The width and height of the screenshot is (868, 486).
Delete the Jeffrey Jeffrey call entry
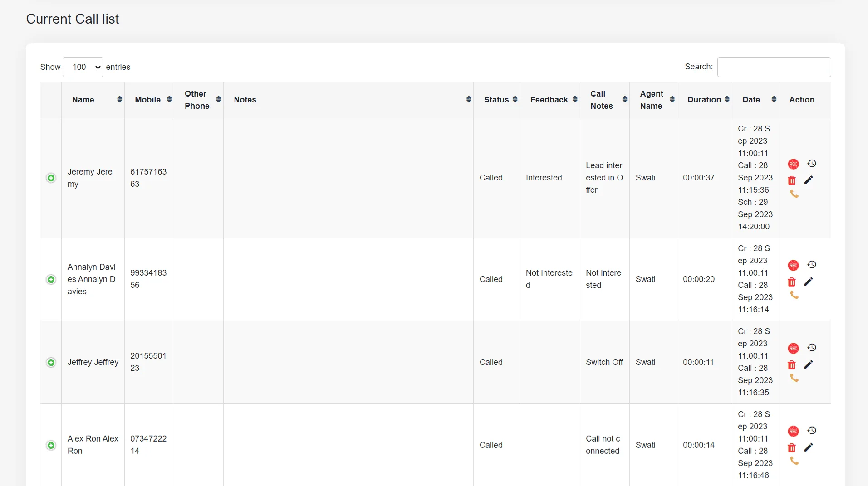pyautogui.click(x=792, y=365)
